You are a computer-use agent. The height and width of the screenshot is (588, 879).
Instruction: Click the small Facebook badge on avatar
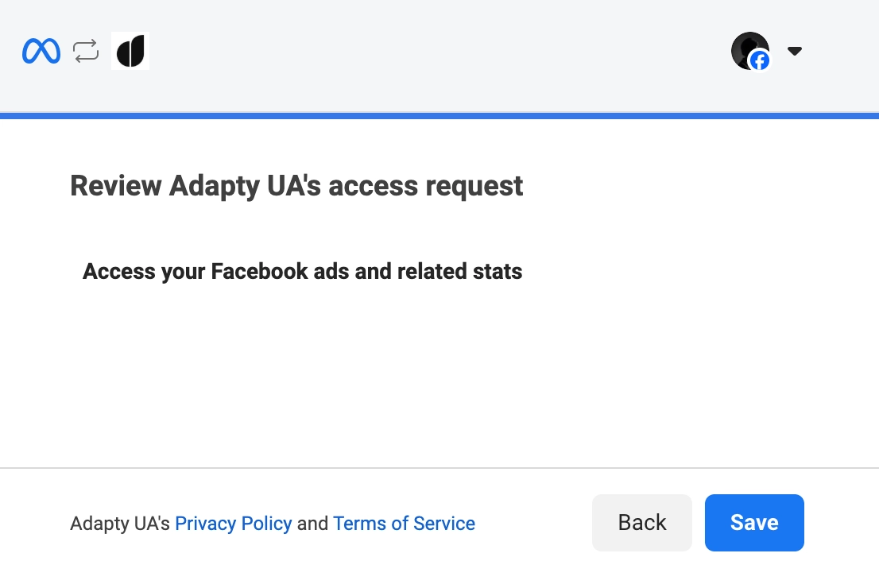760,60
